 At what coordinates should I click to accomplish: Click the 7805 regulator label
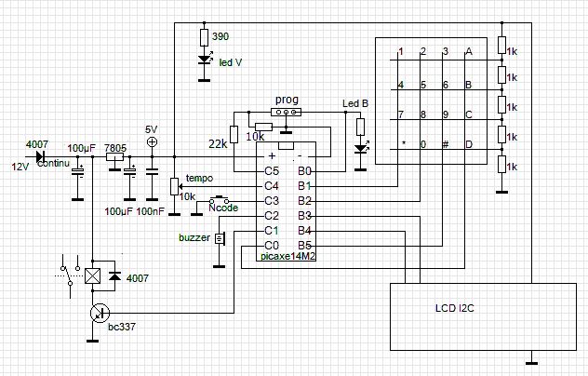[x=115, y=147]
